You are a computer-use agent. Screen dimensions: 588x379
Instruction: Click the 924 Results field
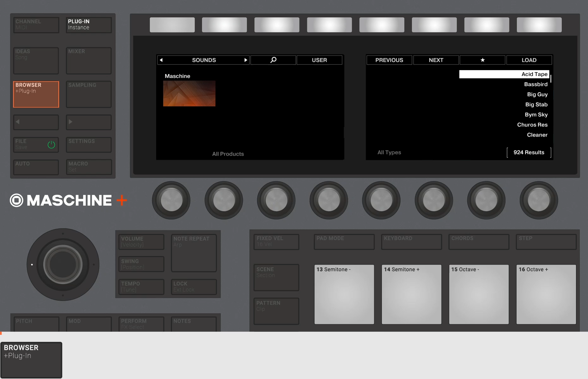(529, 152)
